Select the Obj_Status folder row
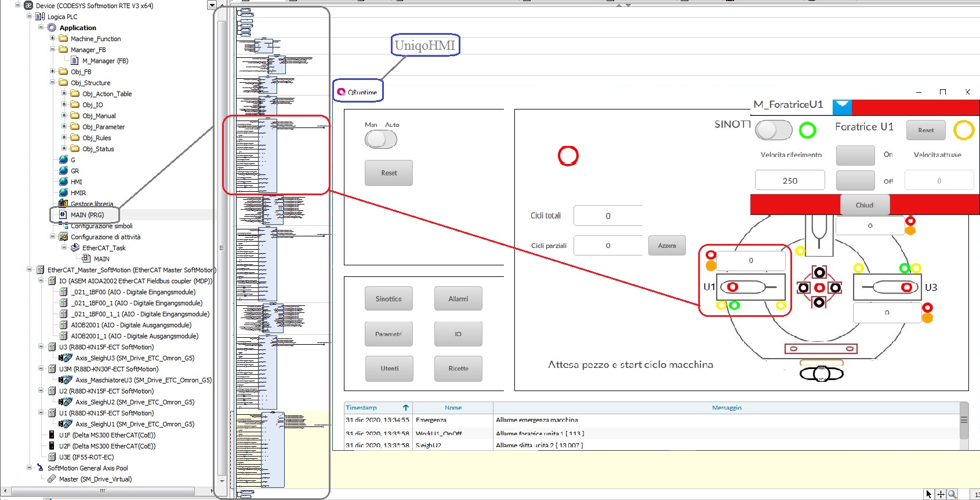The width and height of the screenshot is (980, 500). 98,148
